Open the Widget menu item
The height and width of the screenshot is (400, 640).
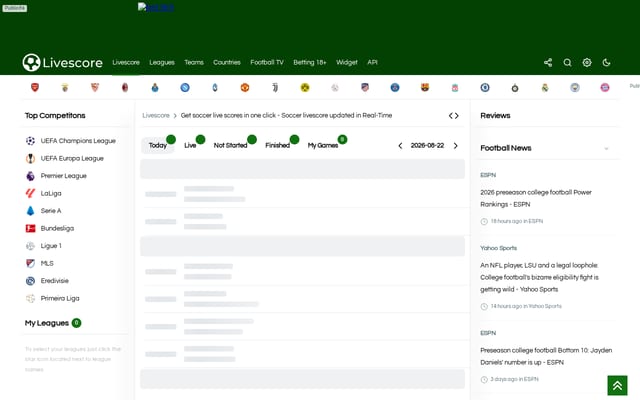pyautogui.click(x=347, y=62)
